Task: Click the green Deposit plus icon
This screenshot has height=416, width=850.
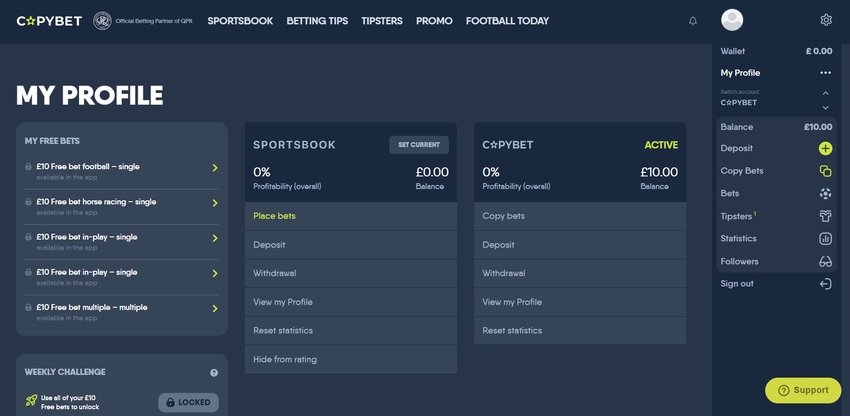Action: point(825,149)
